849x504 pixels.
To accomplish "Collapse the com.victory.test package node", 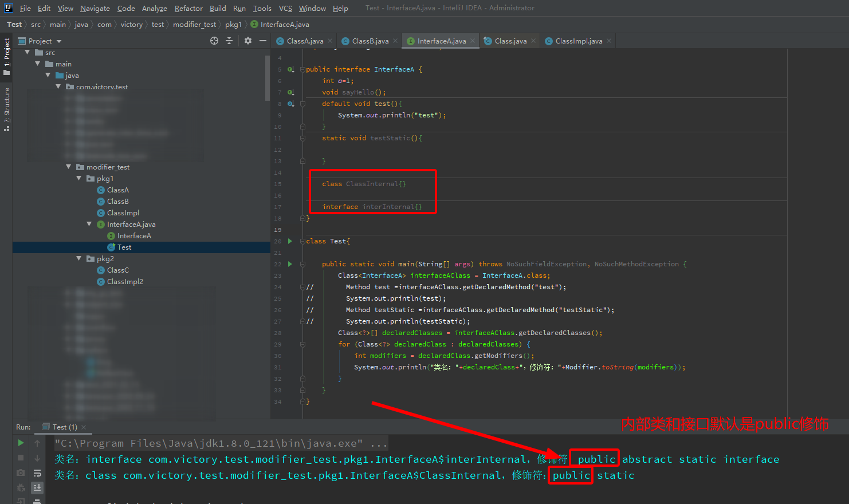I will 58,86.
